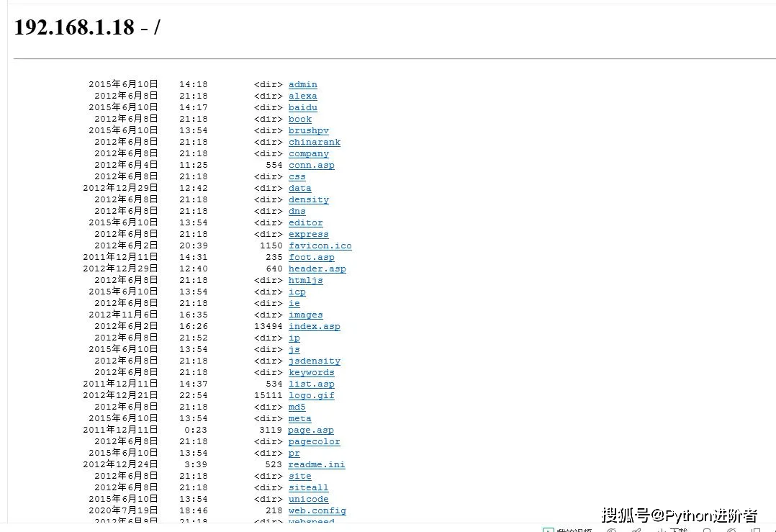Open the list.asp file link
Screen dimensions: 776x532
pyautogui.click(x=311, y=384)
